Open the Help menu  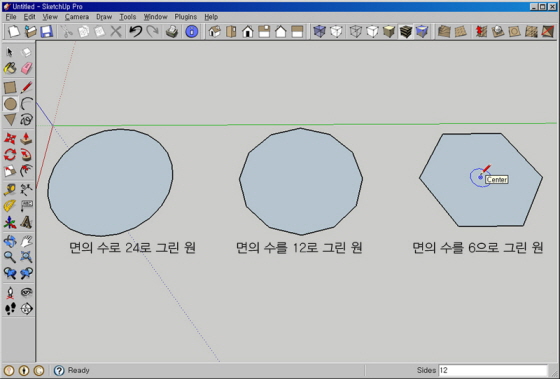click(x=211, y=17)
